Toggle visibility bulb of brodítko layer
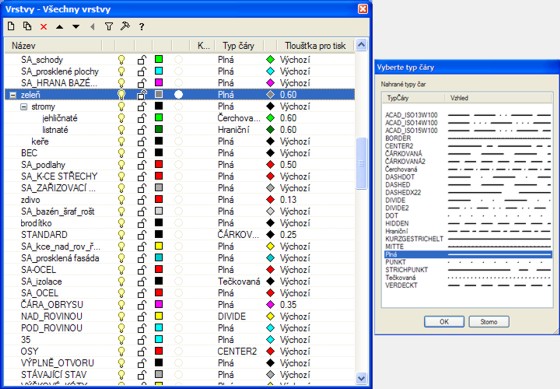Screen dimensions: 560x389 (121, 223)
